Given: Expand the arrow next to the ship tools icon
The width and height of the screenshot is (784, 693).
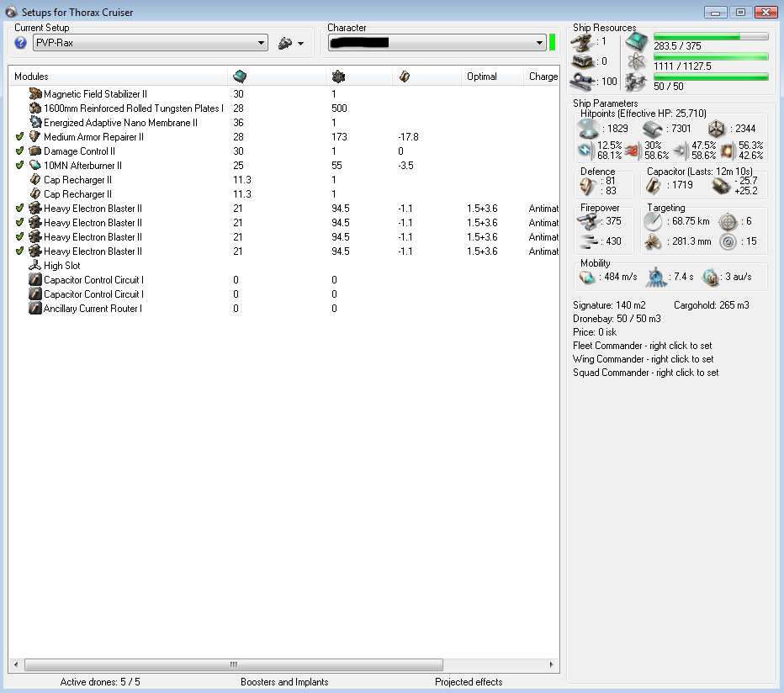Looking at the screenshot, I should click(300, 44).
